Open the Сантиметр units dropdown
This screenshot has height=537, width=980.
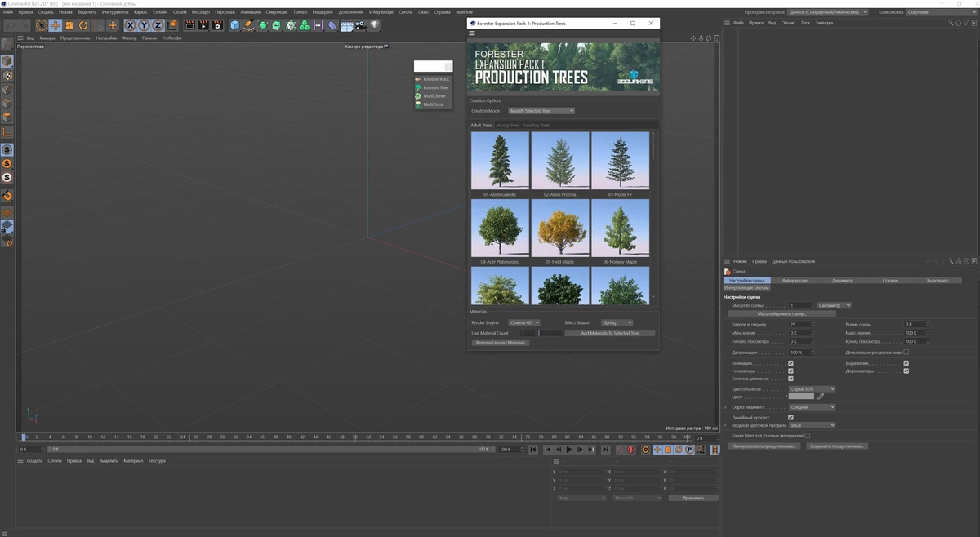click(x=834, y=305)
